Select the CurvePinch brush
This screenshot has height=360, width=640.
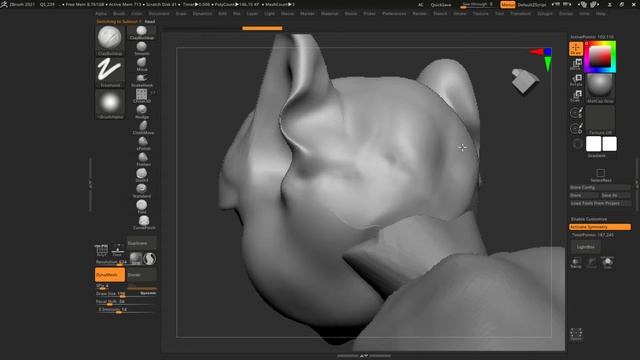pyautogui.click(x=144, y=222)
